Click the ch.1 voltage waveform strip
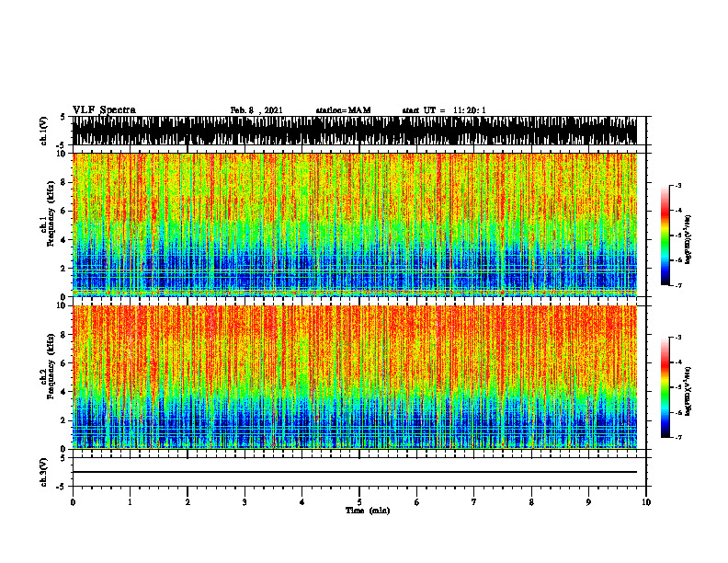This screenshot has width=728, height=563. [355, 131]
